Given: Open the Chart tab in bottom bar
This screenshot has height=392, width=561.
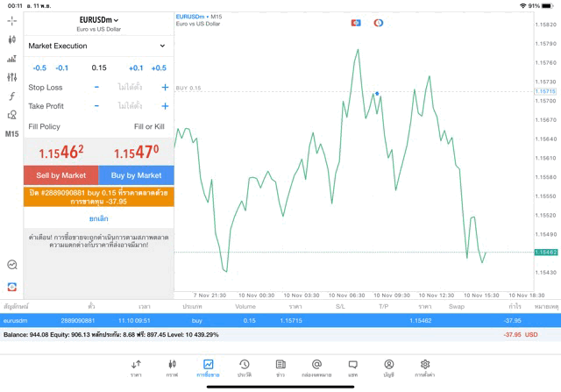Looking at the screenshot, I should pyautogui.click(x=172, y=367).
